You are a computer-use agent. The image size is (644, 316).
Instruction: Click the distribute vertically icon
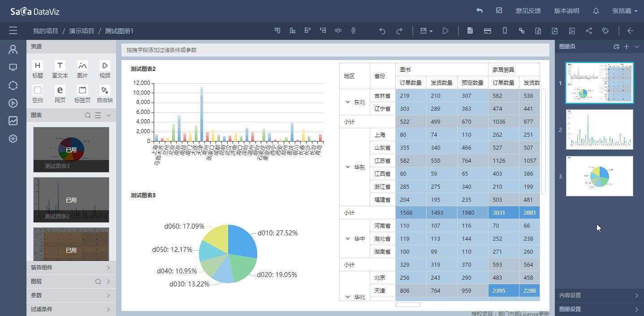(x=353, y=30)
